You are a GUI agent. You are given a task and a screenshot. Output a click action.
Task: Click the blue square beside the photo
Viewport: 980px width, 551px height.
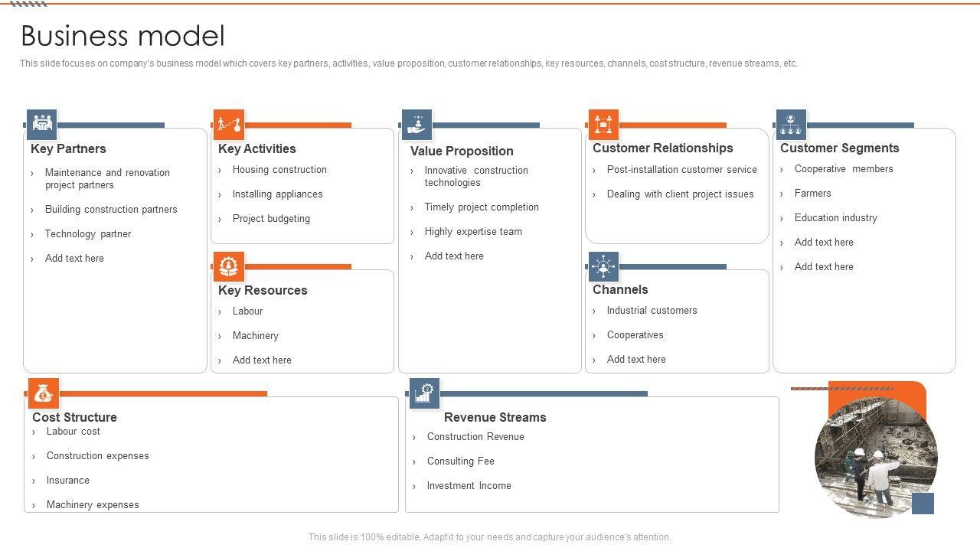[x=923, y=504]
